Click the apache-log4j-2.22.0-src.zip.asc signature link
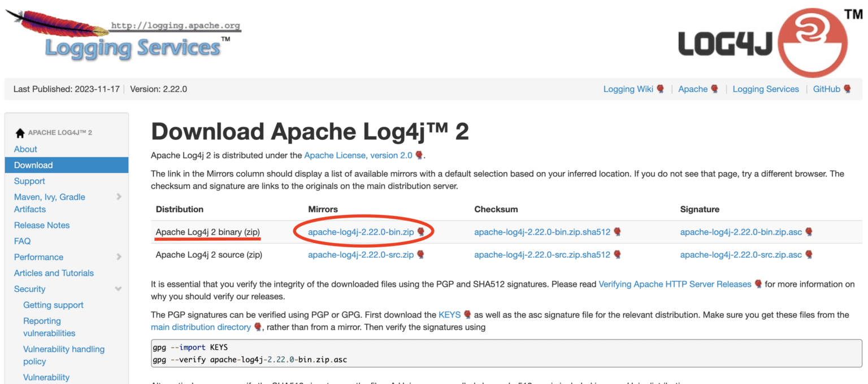The width and height of the screenshot is (868, 384). click(x=743, y=254)
